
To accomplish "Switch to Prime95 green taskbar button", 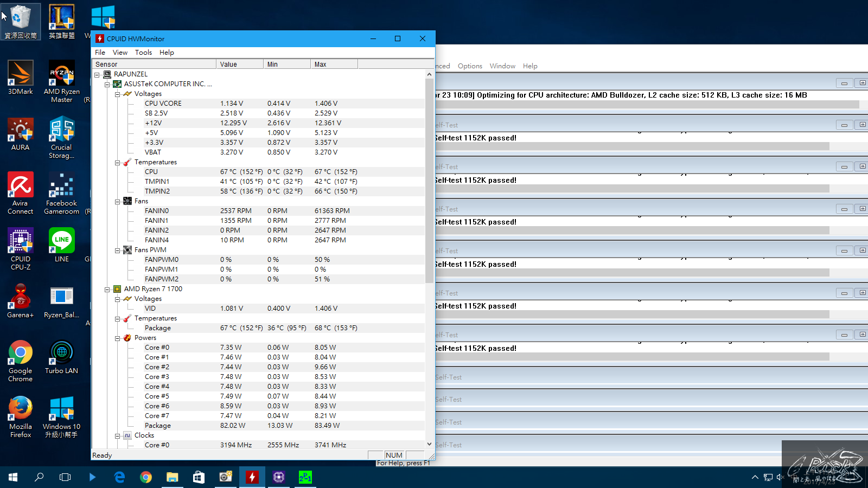I will [305, 477].
